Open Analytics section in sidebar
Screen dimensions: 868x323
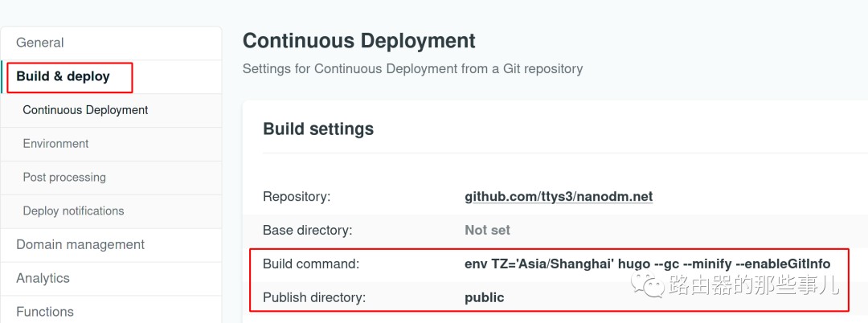(43, 278)
